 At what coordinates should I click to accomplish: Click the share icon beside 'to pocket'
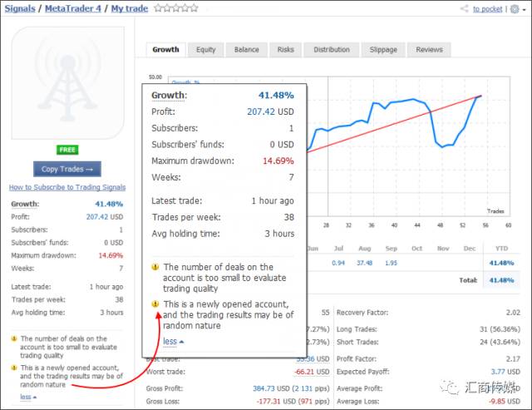(x=465, y=8)
